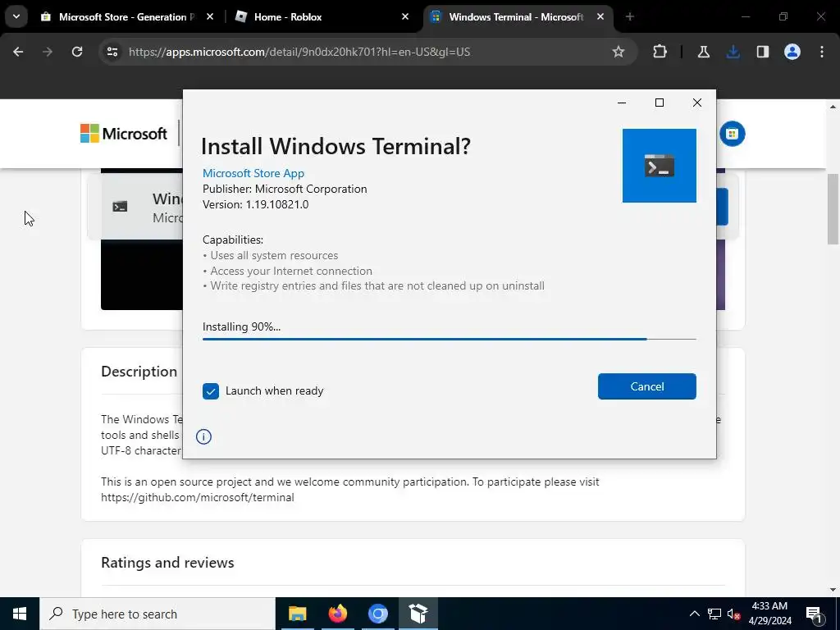
Task: Go forward in browser history
Action: pyautogui.click(x=48, y=52)
